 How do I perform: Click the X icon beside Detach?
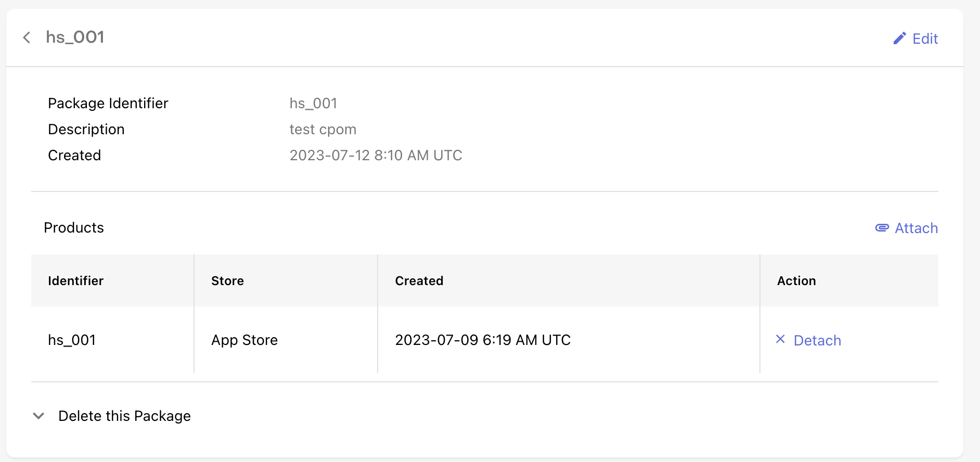780,339
